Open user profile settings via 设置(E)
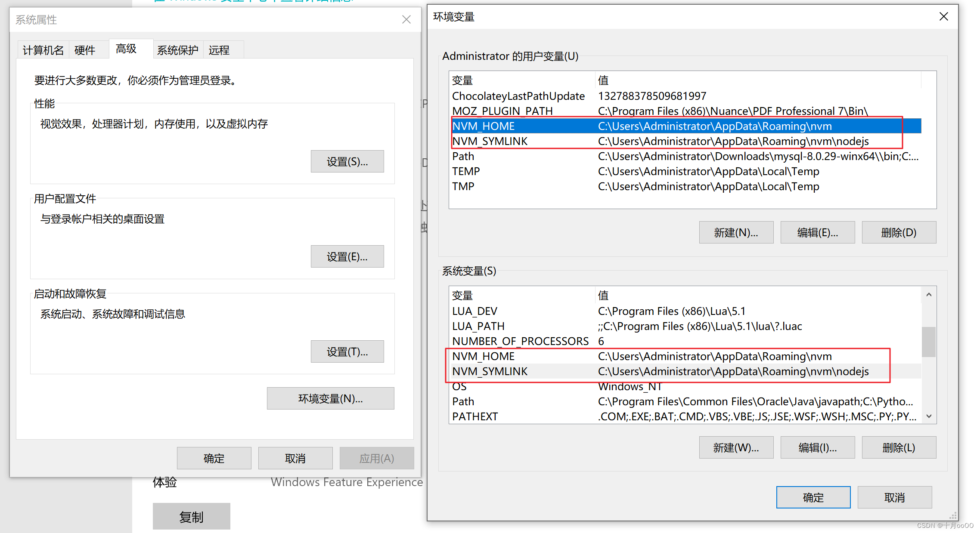Viewport: 980px width, 533px height. tap(347, 256)
